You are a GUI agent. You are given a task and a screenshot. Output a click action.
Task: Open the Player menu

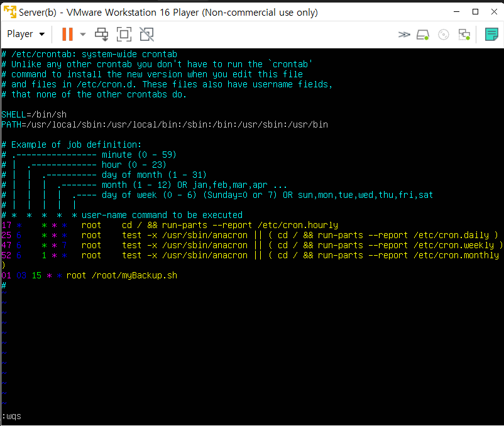point(26,34)
